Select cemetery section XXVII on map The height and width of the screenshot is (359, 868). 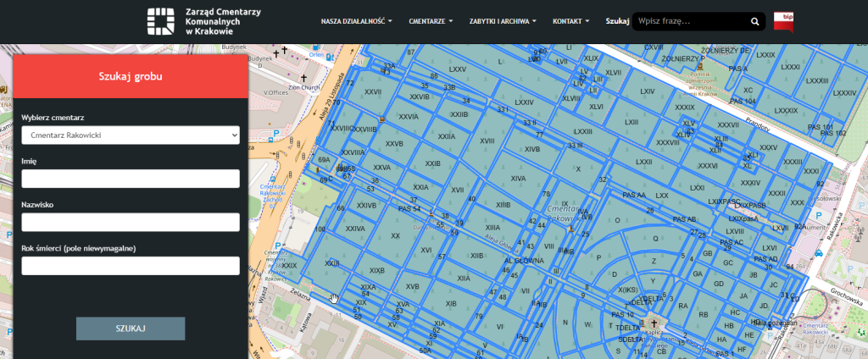[373, 91]
